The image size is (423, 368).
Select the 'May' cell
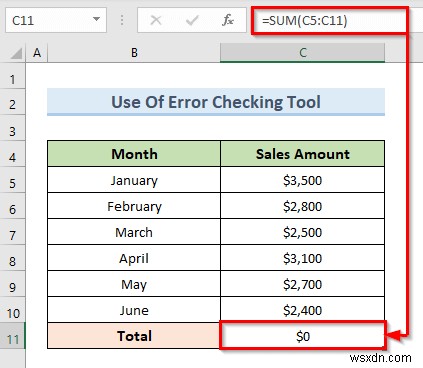[134, 284]
